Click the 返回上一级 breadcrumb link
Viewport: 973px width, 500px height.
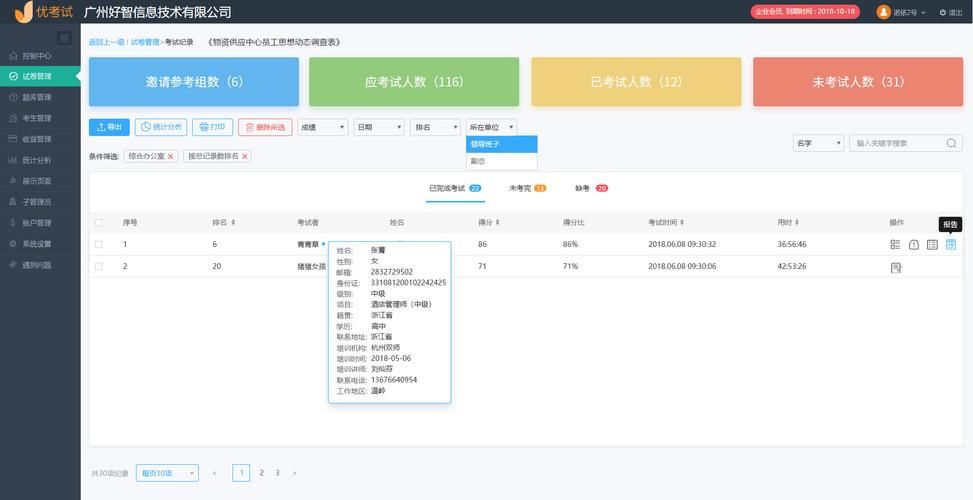coord(106,42)
